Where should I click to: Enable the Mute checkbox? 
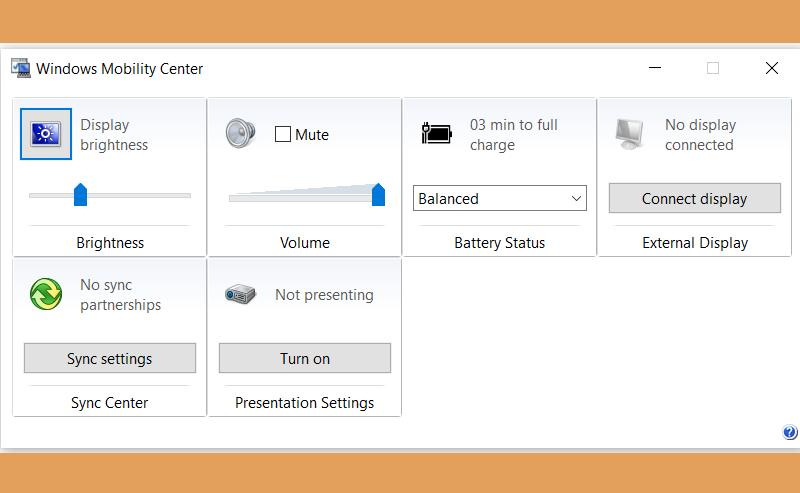click(x=283, y=134)
